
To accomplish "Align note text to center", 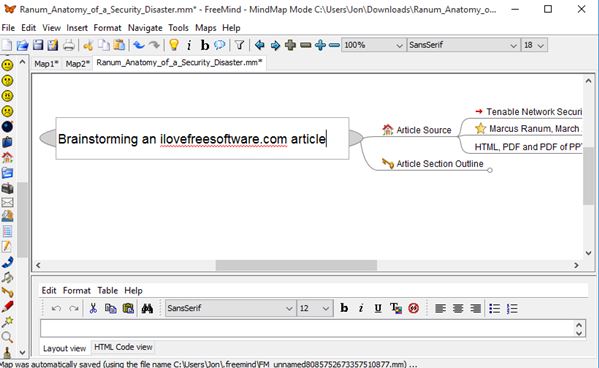I will [458, 308].
